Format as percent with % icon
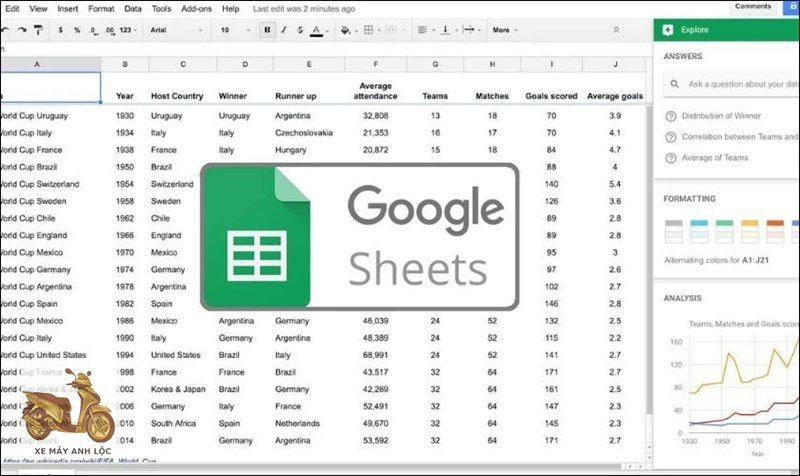800x476 pixels. (x=77, y=30)
